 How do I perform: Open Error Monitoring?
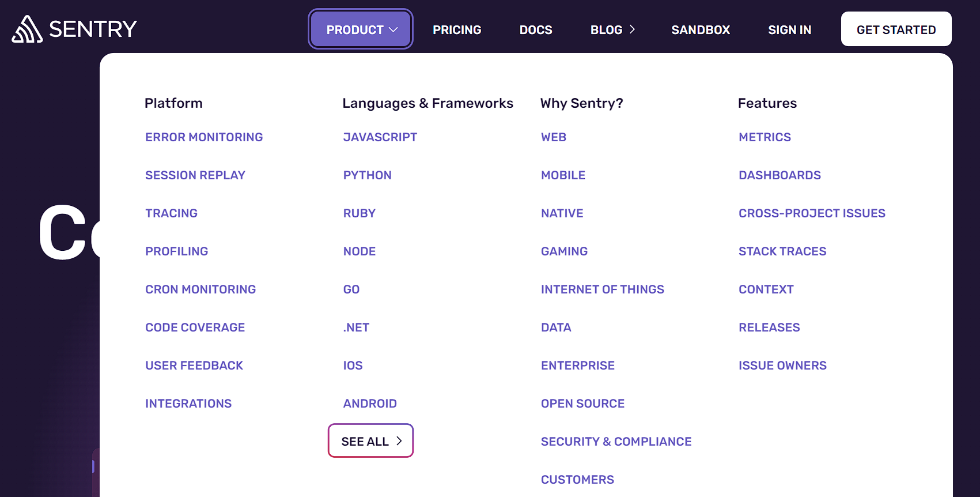pyautogui.click(x=204, y=137)
